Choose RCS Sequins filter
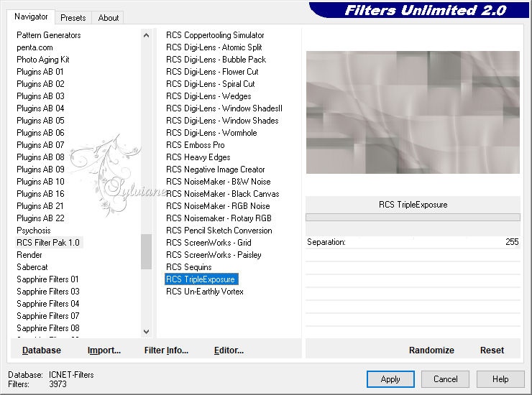This screenshot has height=395, width=532. 189,267
